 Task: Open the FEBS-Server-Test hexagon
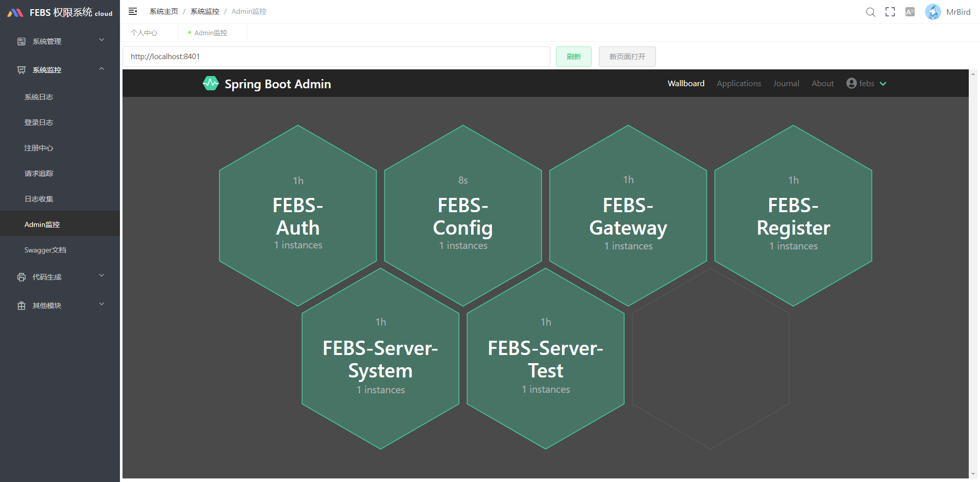click(546, 359)
